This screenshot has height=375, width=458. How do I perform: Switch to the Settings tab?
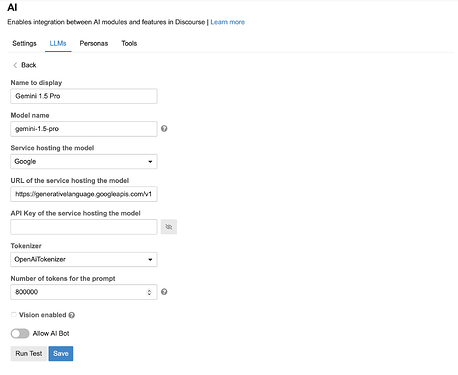24,43
